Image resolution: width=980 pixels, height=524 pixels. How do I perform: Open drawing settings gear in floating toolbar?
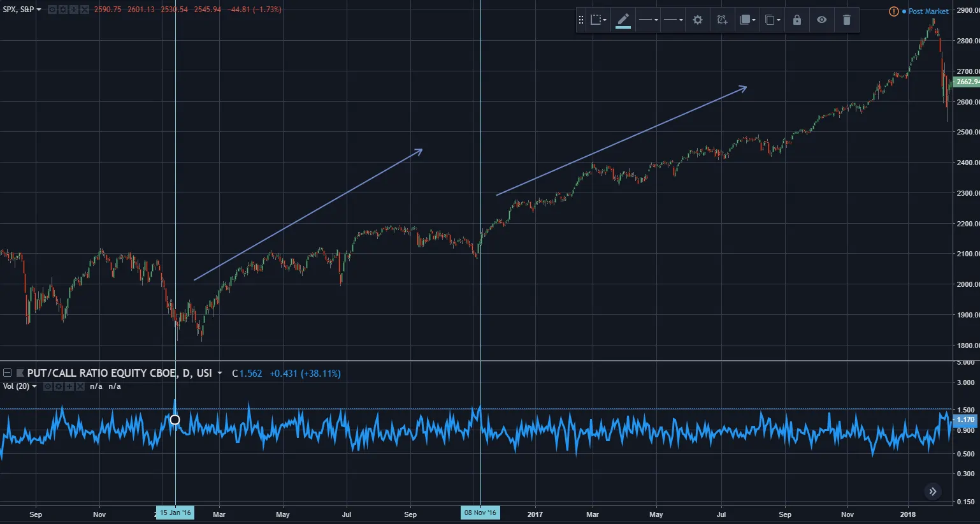pos(698,20)
